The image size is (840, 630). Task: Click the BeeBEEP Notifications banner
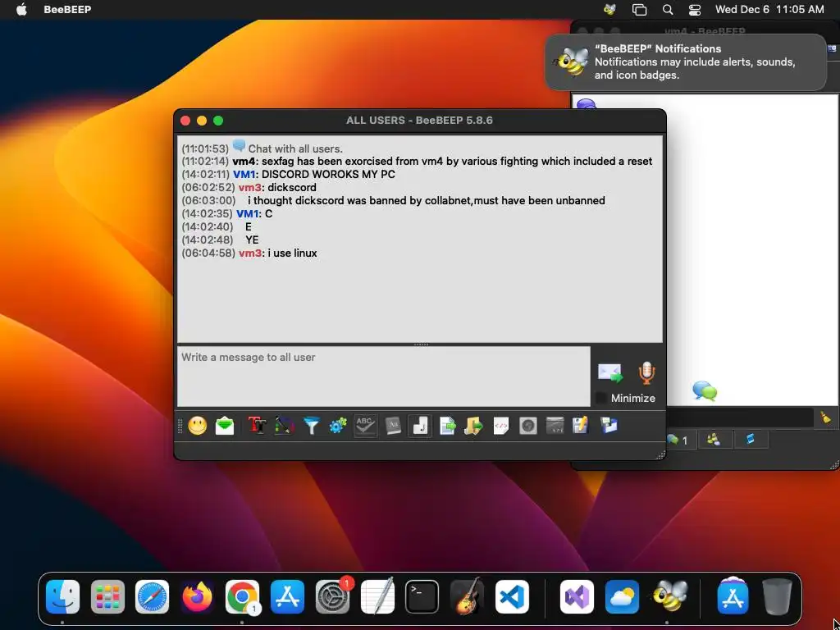[x=686, y=62]
